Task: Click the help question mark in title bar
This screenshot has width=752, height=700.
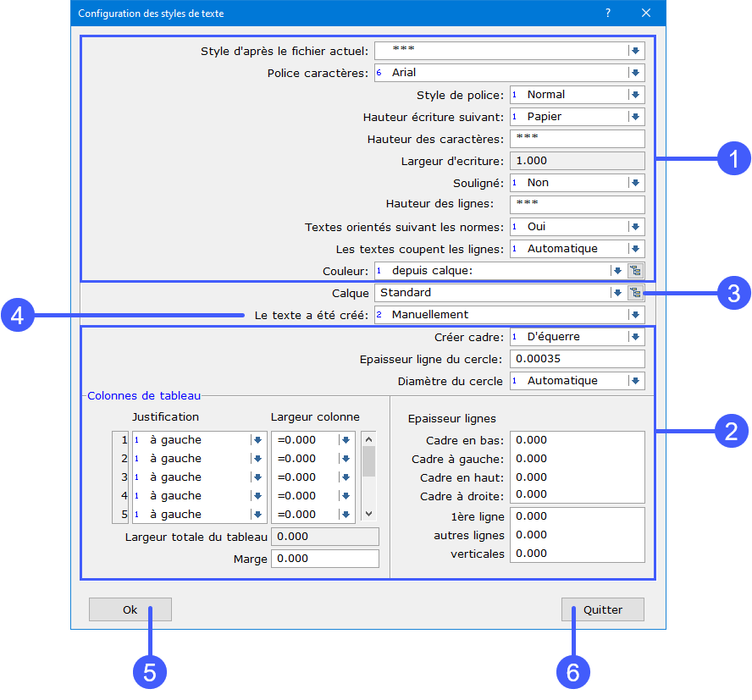Action: (607, 14)
